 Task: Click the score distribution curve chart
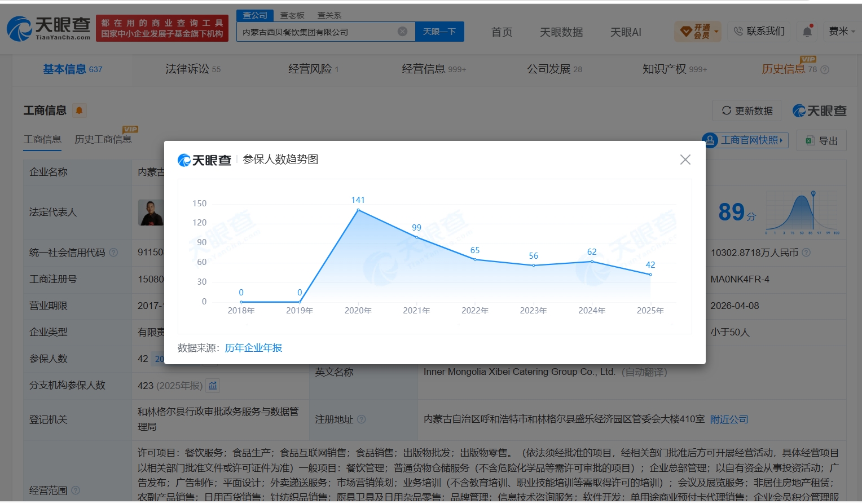pos(802,213)
